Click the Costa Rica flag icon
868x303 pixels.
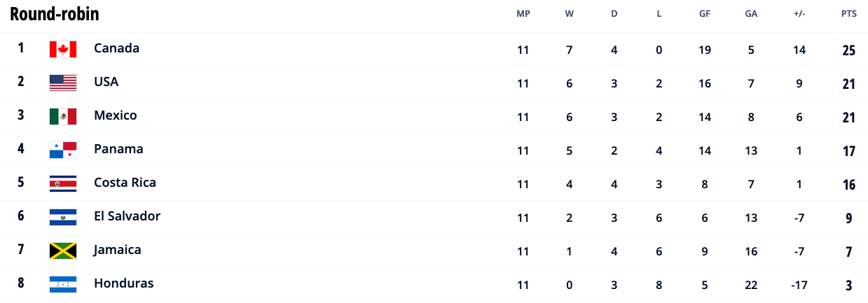tap(63, 183)
